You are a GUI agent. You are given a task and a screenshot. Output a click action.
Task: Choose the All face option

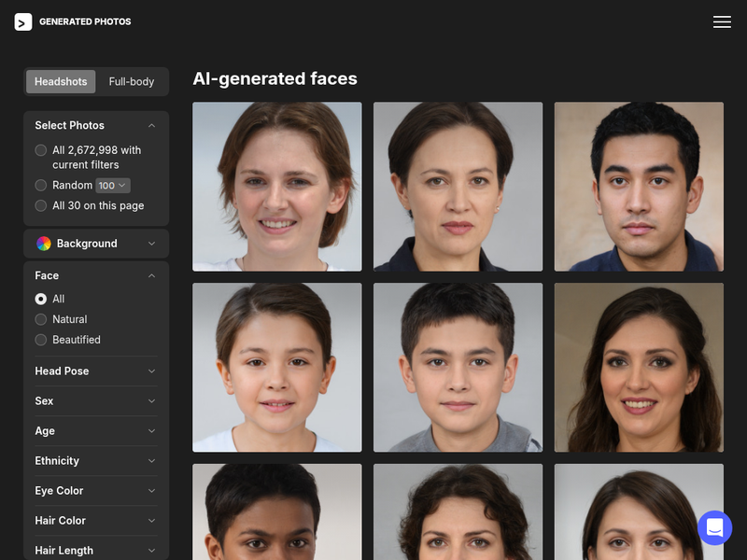[x=40, y=299]
